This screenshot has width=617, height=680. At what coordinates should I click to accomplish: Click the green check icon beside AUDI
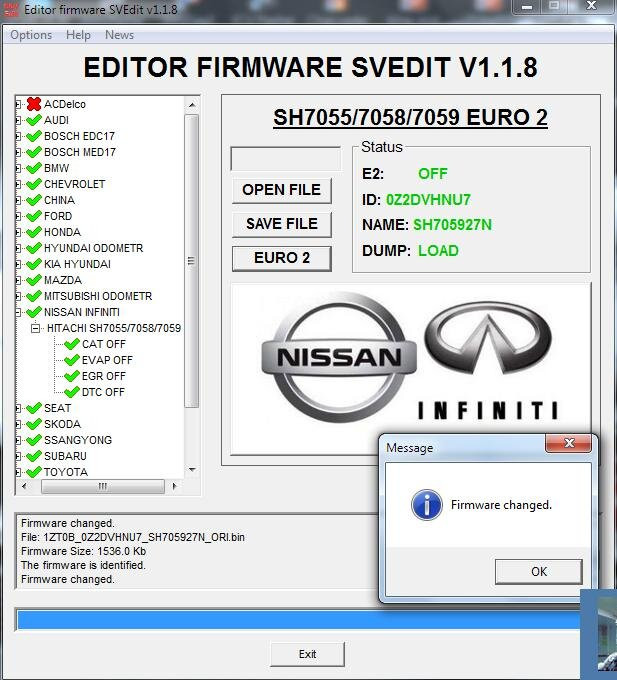tap(34, 120)
